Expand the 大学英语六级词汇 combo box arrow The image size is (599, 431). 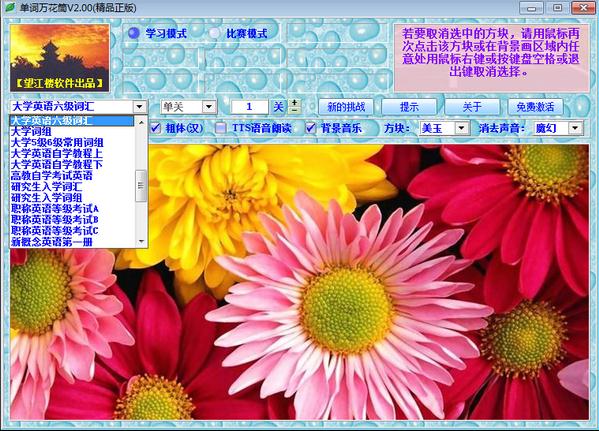click(140, 107)
